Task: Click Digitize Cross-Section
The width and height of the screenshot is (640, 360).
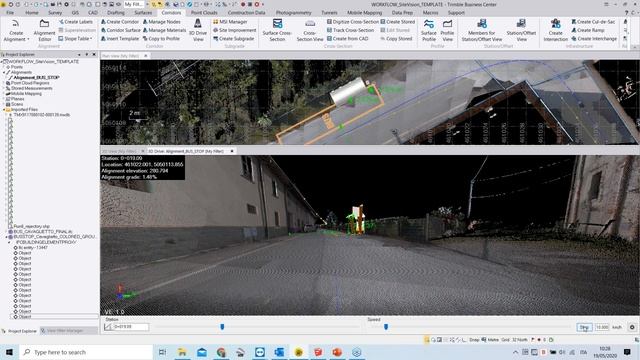Action: click(353, 22)
